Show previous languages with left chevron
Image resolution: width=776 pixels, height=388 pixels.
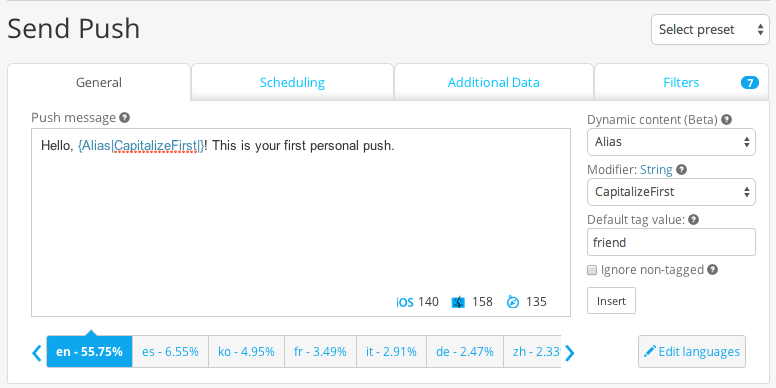[37, 353]
